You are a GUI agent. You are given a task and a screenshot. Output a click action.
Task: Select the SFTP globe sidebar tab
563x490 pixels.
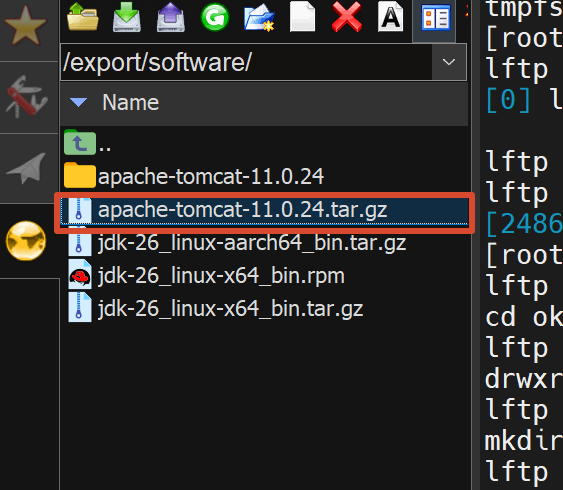pos(26,241)
